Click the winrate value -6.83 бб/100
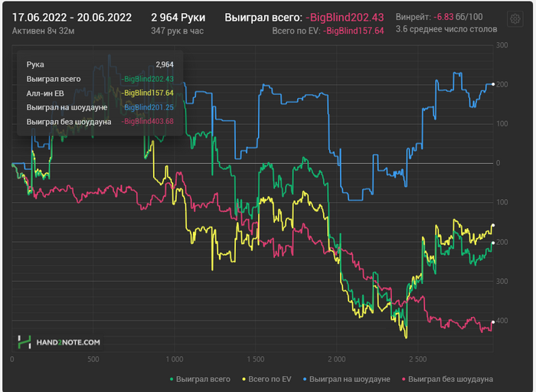 pos(458,17)
